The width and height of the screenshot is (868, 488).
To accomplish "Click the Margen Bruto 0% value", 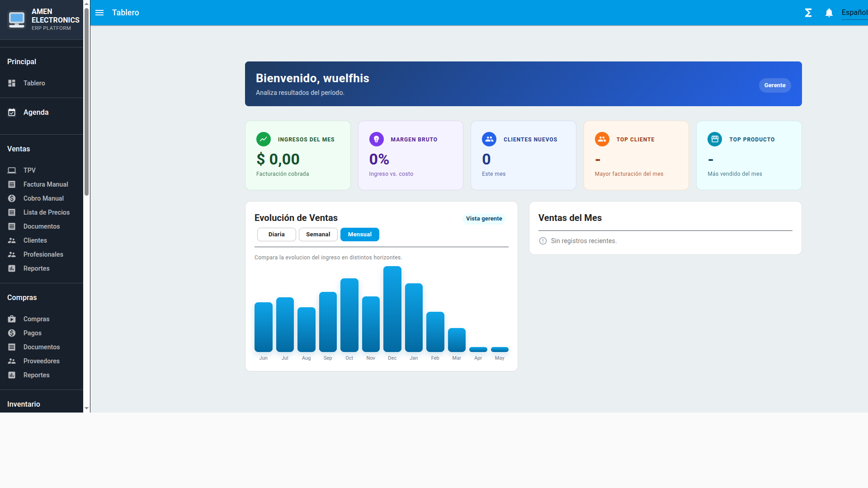I will [379, 159].
